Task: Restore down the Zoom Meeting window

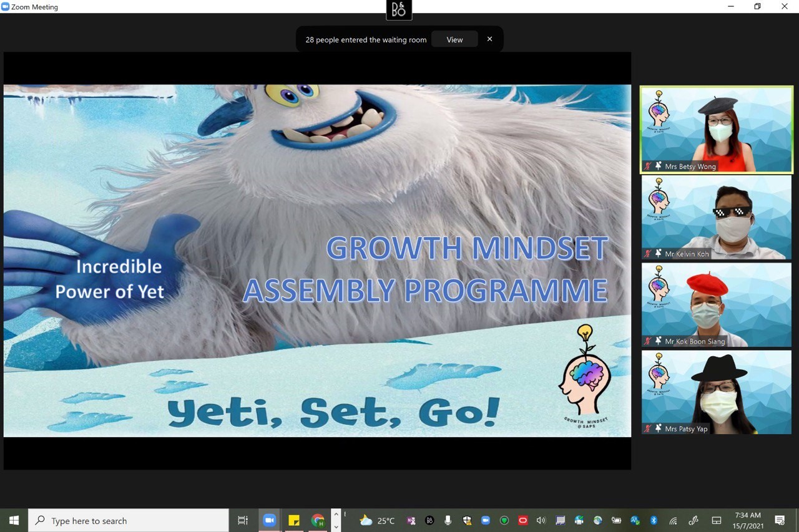Action: pos(758,6)
